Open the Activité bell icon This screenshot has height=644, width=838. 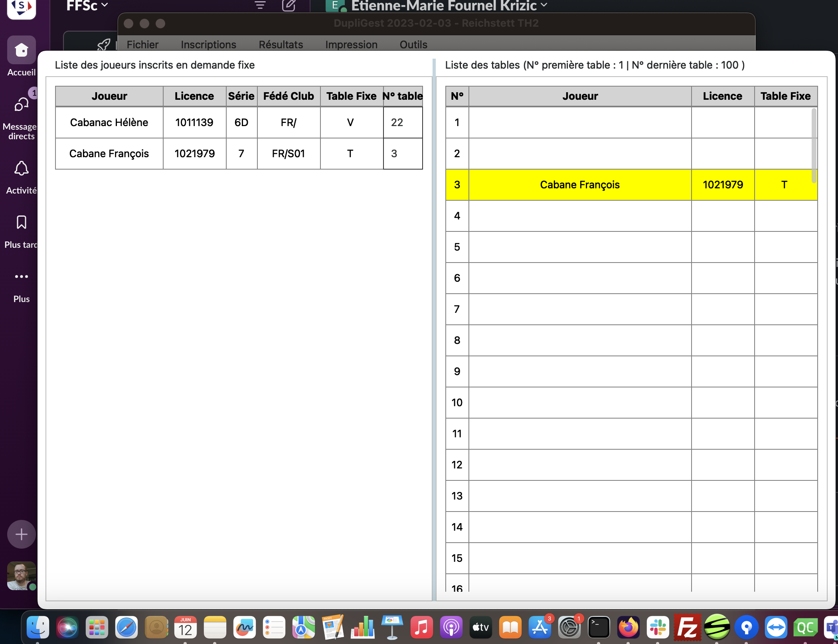21,169
